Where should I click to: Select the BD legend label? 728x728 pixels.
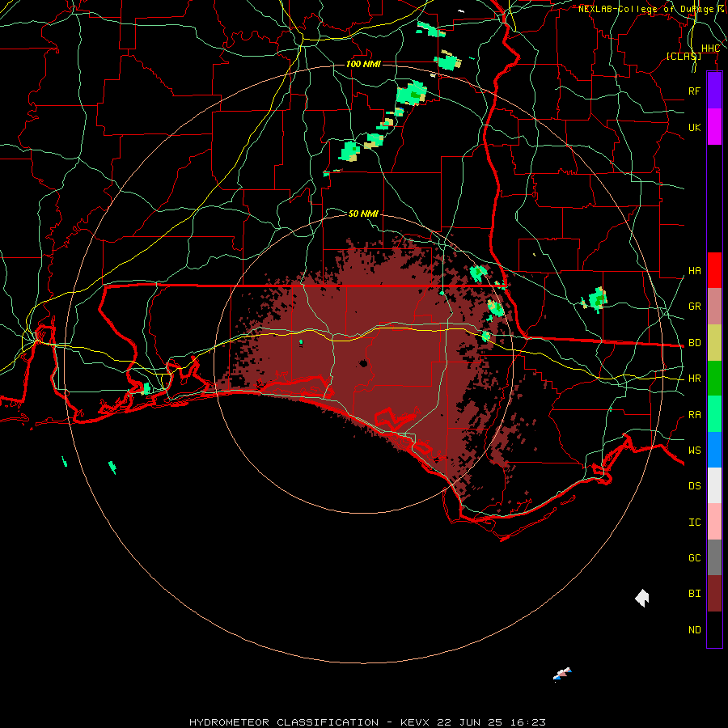(694, 343)
